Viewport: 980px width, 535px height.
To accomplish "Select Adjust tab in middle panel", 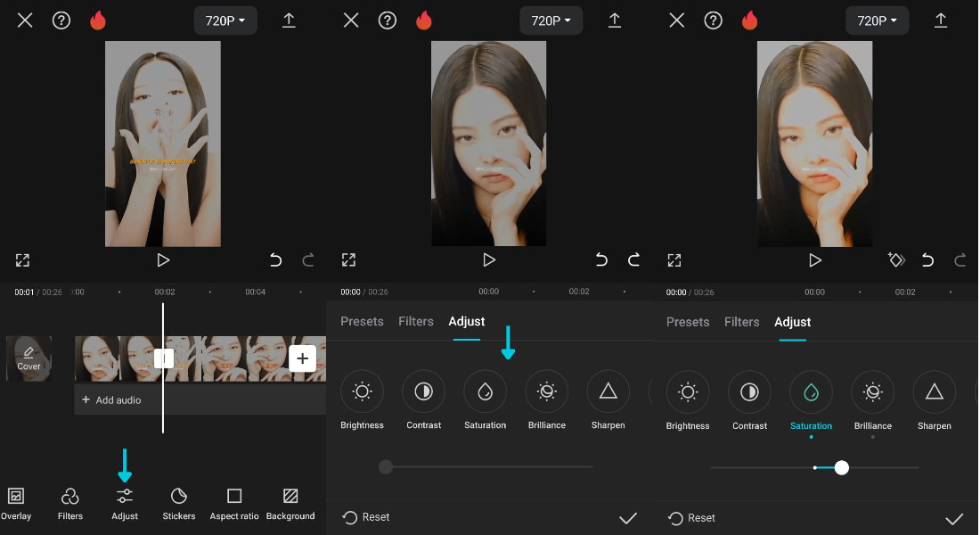I will pyautogui.click(x=466, y=322).
